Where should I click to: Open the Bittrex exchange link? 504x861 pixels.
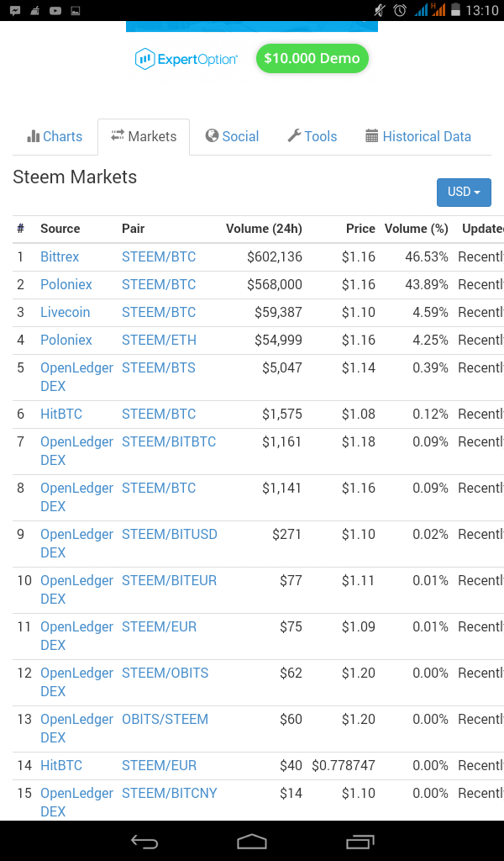[x=60, y=256]
